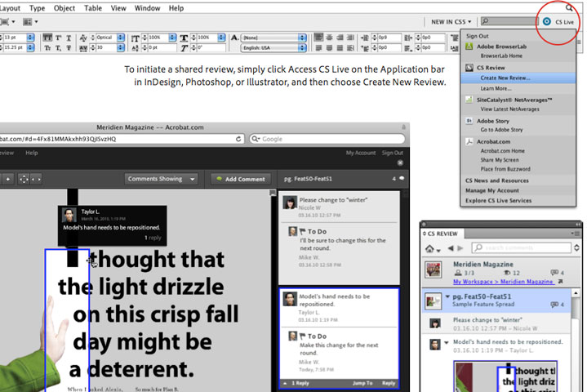
Task: Click the Adobe BrowserLab icon in menu
Action: [x=469, y=47]
